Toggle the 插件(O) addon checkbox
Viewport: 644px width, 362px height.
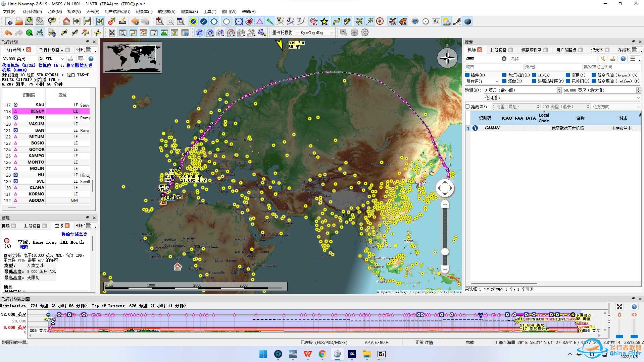pyautogui.click(x=467, y=75)
